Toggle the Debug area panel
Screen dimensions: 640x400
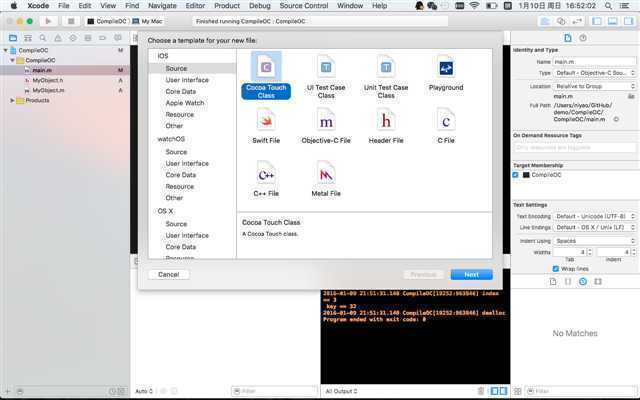click(x=612, y=21)
